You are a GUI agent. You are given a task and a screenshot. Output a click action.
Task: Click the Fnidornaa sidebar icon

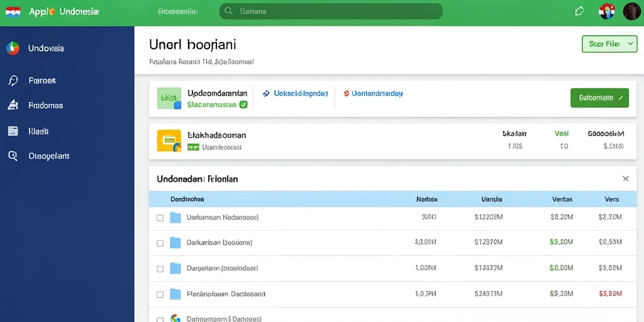[x=13, y=105]
